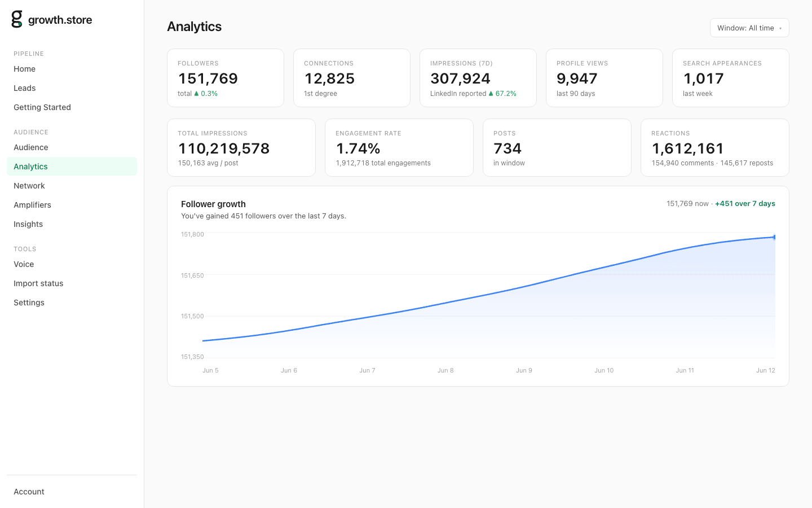Click the Jun 10 axis label
Image resolution: width=812 pixels, height=508 pixels.
point(604,371)
